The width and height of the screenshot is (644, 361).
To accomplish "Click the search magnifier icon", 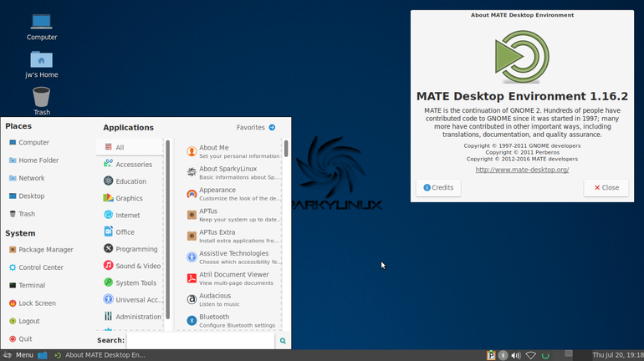I will point(283,340).
